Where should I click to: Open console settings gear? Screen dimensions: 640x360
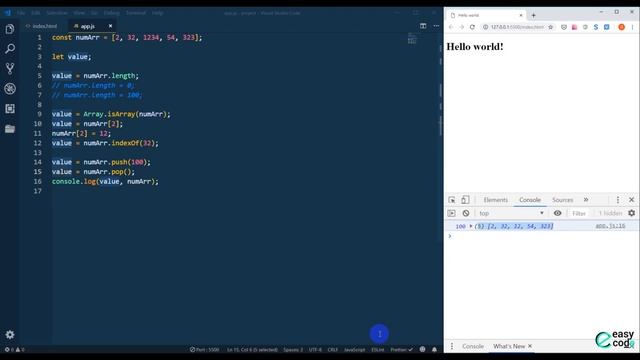[631, 213]
